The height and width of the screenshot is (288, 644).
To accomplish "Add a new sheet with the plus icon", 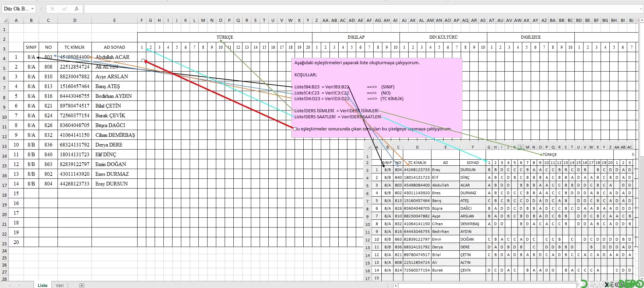I will pyautogui.click(x=82, y=285).
